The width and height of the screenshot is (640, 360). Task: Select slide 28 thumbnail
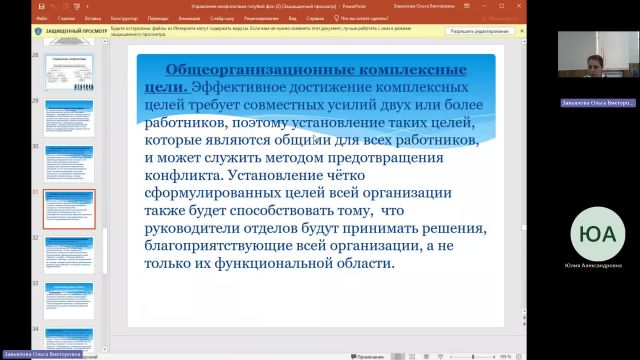pyautogui.click(x=69, y=73)
